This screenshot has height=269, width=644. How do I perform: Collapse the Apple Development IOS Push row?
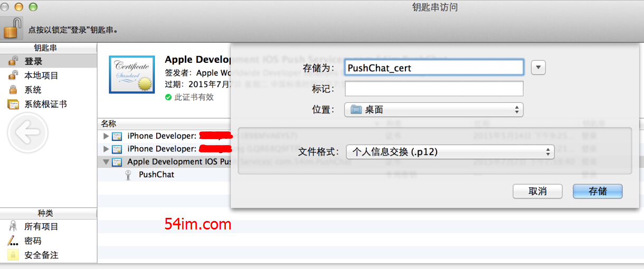click(x=106, y=162)
